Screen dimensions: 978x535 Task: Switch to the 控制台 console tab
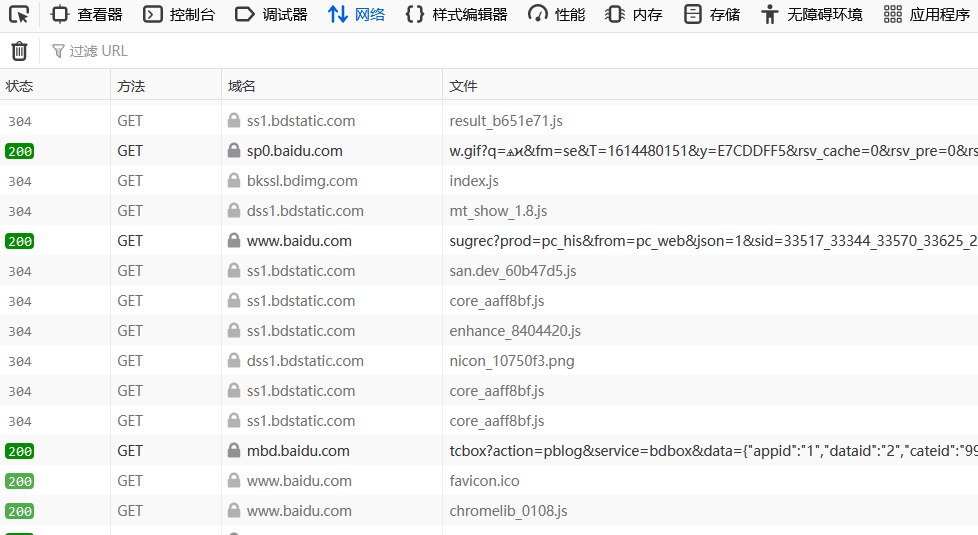pos(179,14)
